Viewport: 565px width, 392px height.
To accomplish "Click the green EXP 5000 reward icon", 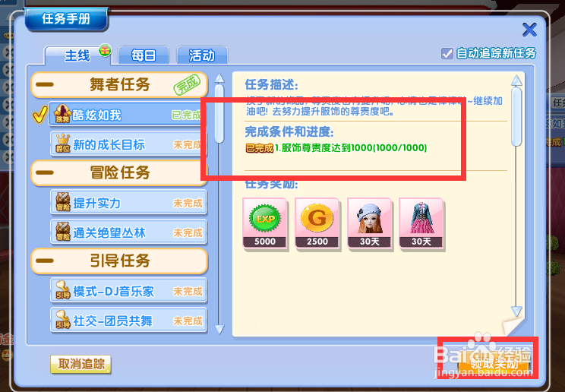I will (265, 223).
